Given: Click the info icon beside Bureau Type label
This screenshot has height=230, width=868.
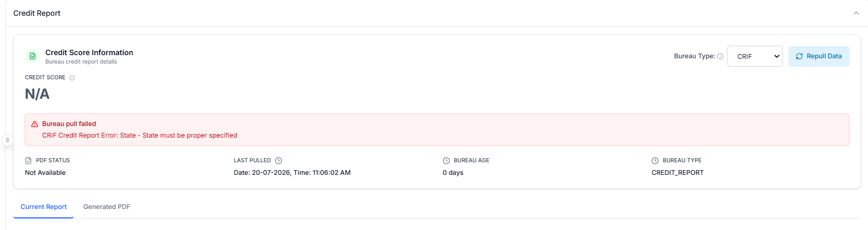Looking at the screenshot, I should click(720, 56).
